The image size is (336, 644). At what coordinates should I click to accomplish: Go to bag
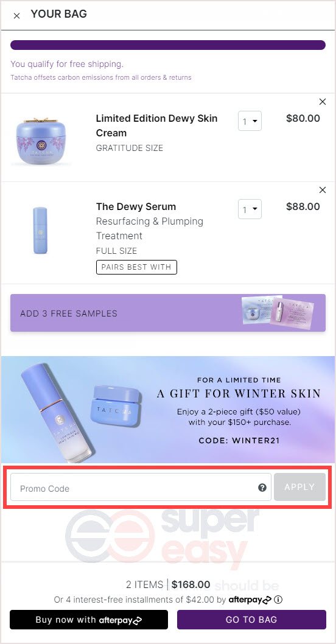point(251,620)
